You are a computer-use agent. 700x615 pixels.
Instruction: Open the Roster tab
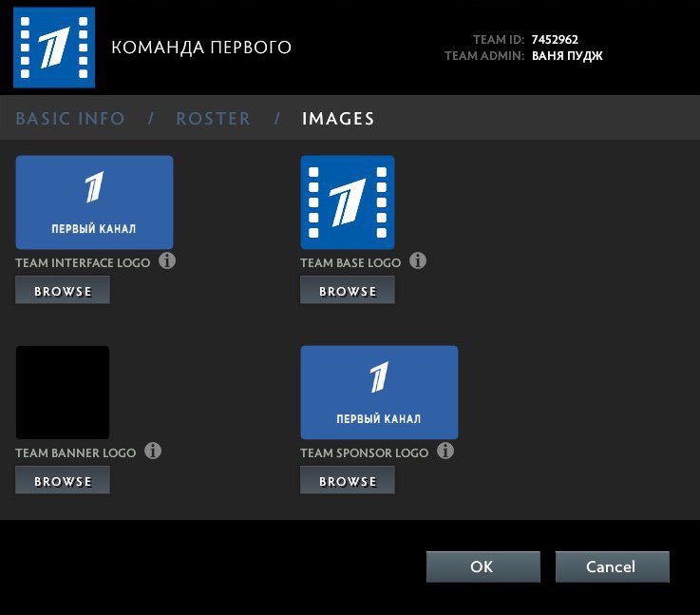coord(213,119)
